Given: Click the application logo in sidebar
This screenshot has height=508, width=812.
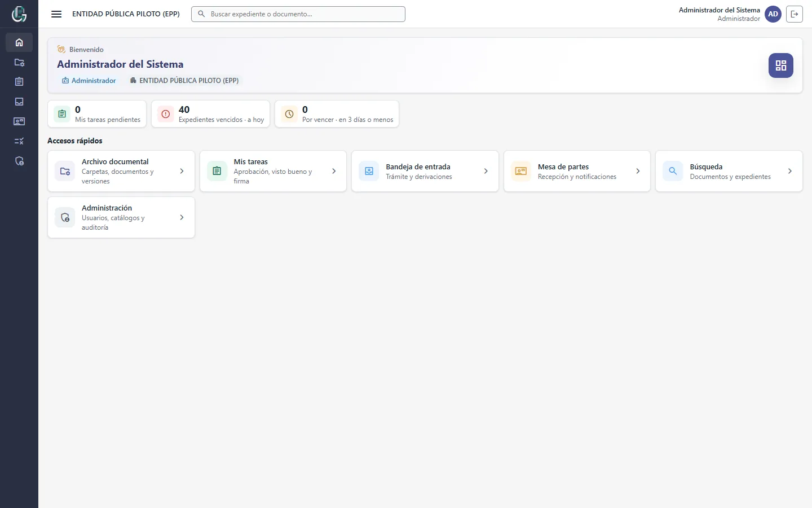Looking at the screenshot, I should (19, 14).
